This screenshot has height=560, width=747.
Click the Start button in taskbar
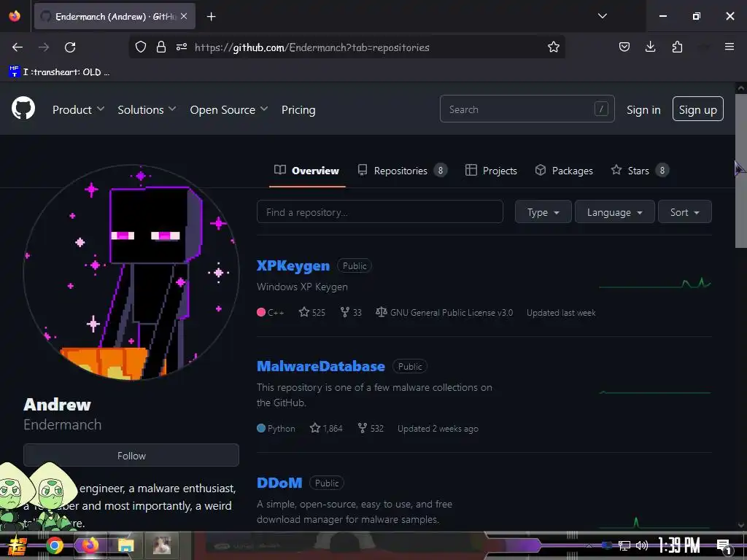(17, 546)
